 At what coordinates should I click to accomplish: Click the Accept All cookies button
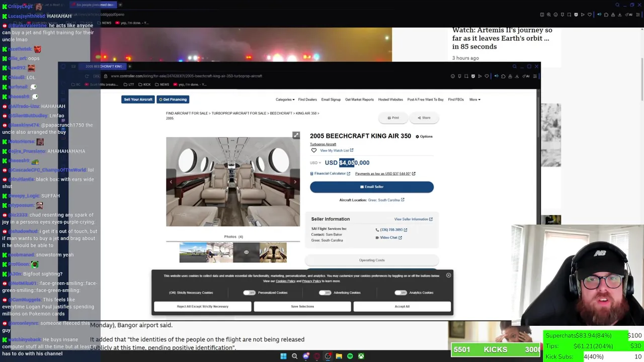click(x=402, y=306)
